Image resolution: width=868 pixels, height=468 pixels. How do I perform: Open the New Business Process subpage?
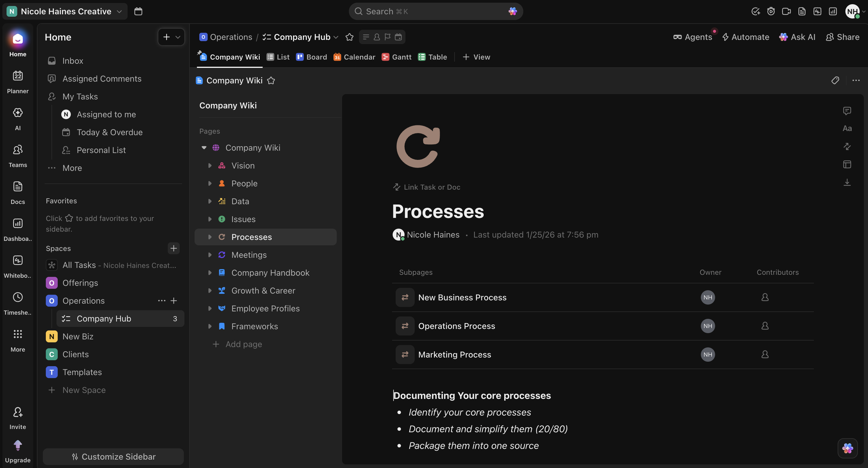pyautogui.click(x=462, y=297)
